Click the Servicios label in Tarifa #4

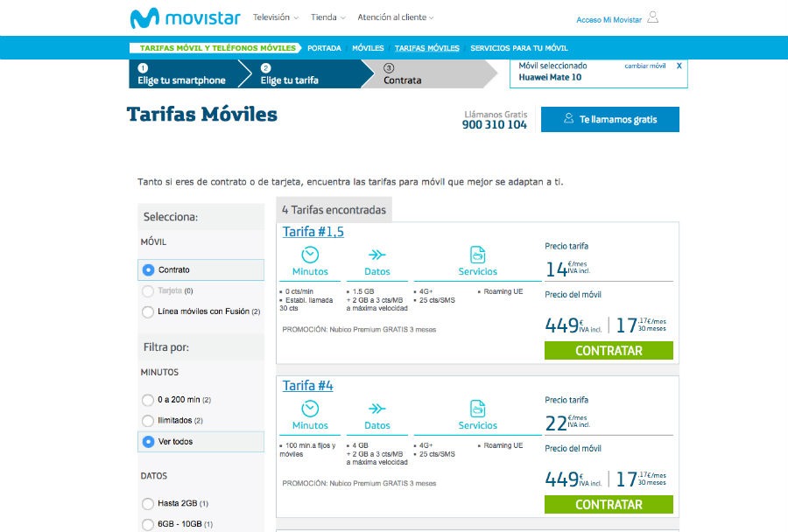[477, 425]
